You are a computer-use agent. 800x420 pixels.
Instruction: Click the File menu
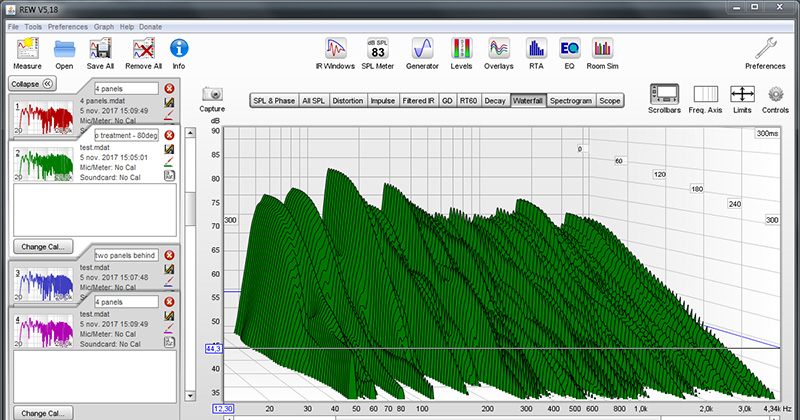pos(13,27)
